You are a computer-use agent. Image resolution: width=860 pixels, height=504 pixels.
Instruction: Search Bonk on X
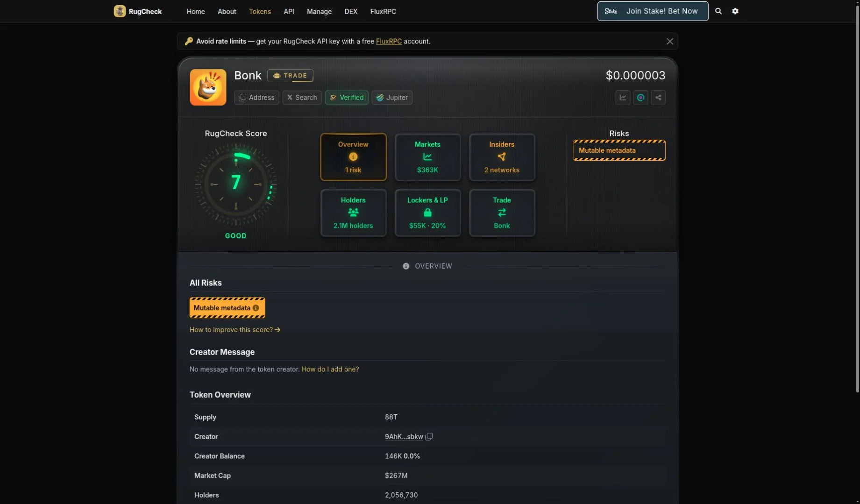[x=302, y=98]
